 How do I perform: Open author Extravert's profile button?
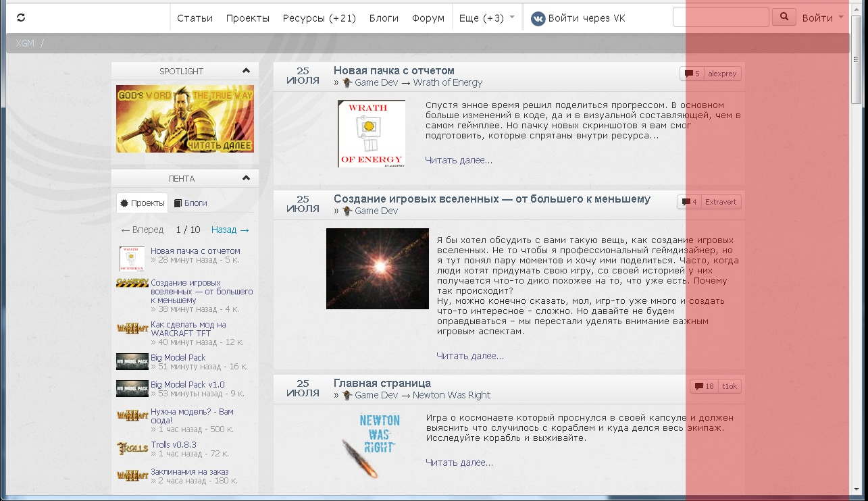click(x=721, y=202)
